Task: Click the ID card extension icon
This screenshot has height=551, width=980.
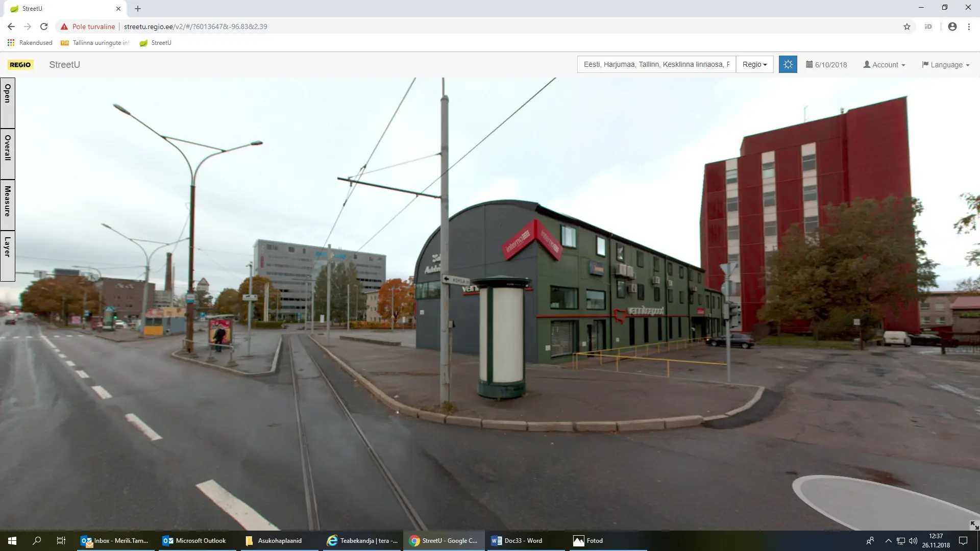Action: [x=928, y=27]
